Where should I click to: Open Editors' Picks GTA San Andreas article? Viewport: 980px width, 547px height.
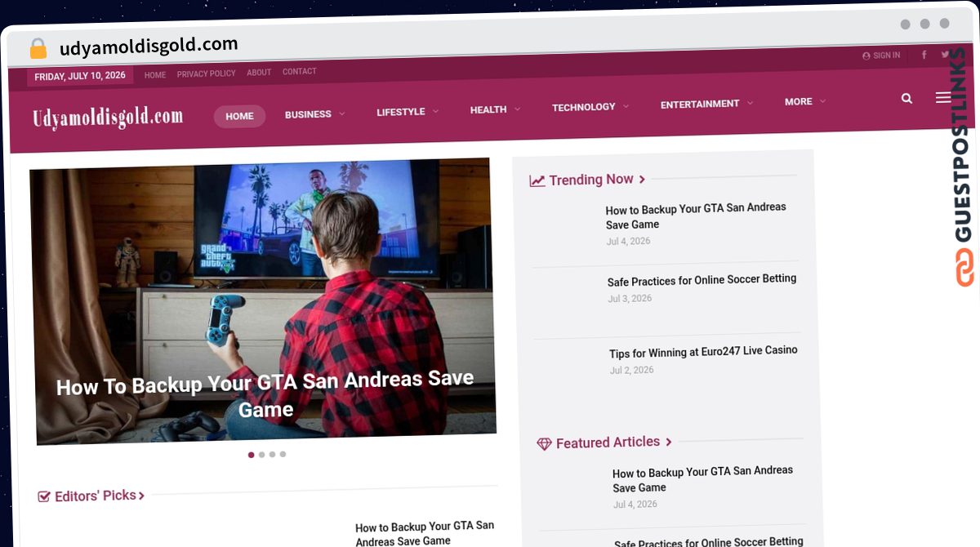425,533
